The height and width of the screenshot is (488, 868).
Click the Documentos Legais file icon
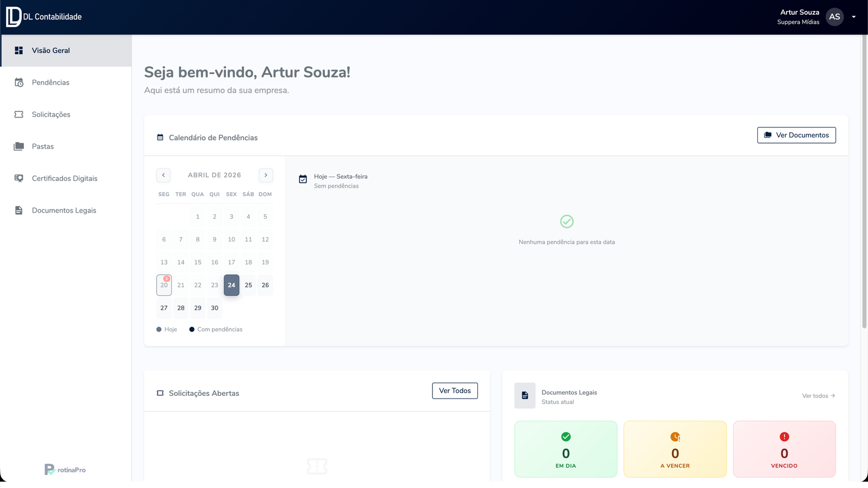pyautogui.click(x=19, y=210)
